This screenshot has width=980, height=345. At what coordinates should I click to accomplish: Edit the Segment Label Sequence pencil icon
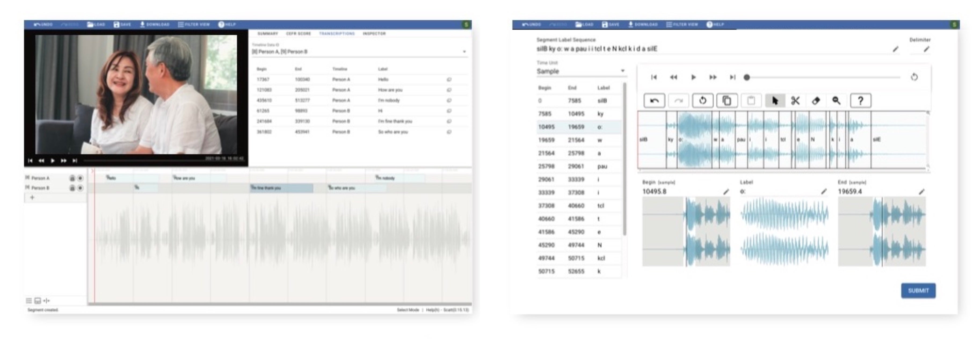[895, 49]
